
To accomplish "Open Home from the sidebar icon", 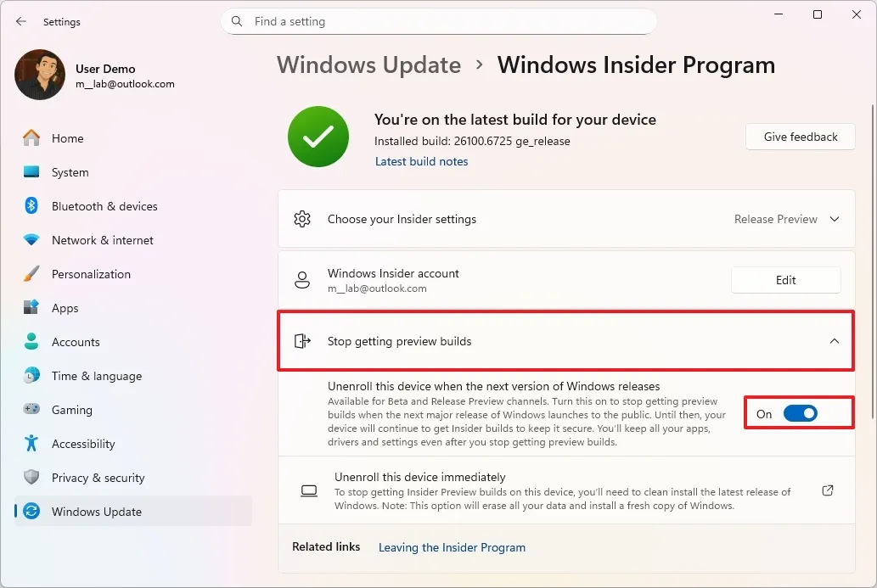I will [x=31, y=138].
